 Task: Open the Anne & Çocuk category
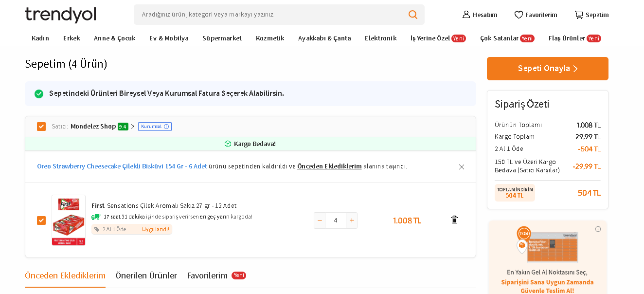pos(115,38)
